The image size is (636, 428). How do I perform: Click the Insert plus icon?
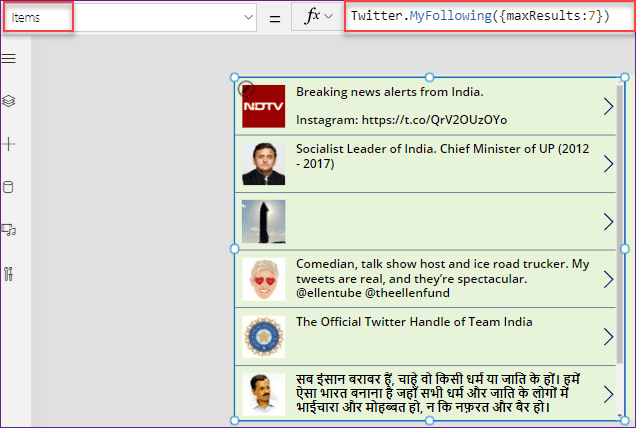tap(9, 144)
